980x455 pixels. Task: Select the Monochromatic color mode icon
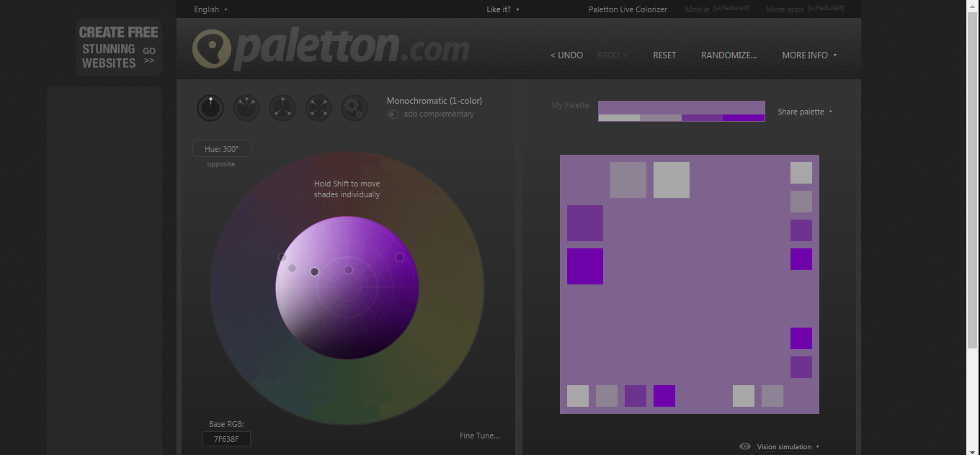click(210, 108)
